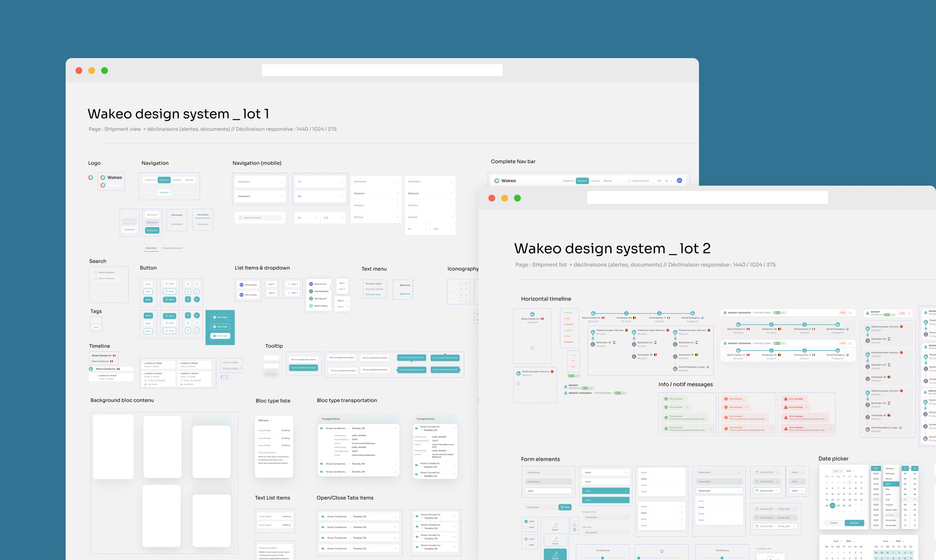Expand the Delivery dropdown in Bloc type liste
The height and width of the screenshot is (560, 936).
(265, 420)
